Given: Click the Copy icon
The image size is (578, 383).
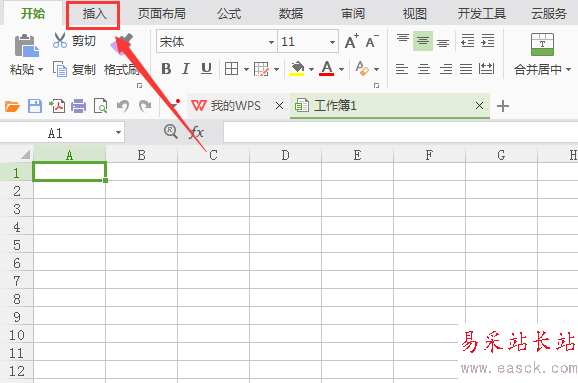Looking at the screenshot, I should [60, 69].
